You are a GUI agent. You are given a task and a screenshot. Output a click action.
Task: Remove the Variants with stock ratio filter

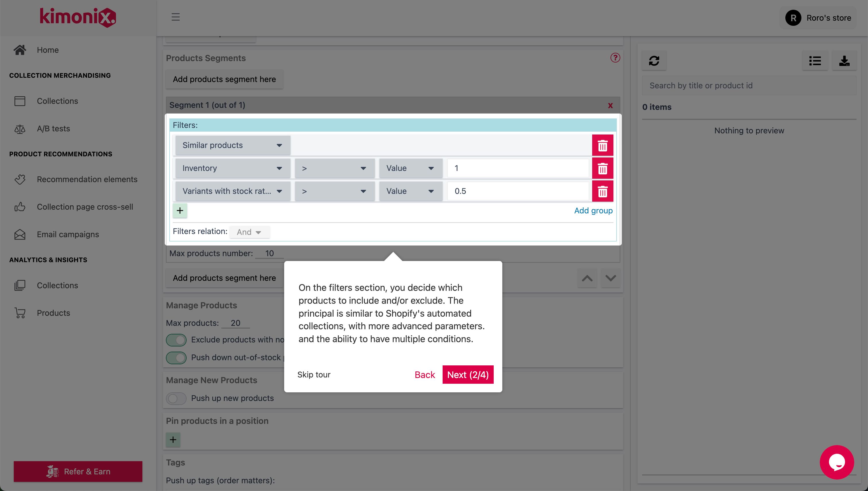tap(602, 191)
